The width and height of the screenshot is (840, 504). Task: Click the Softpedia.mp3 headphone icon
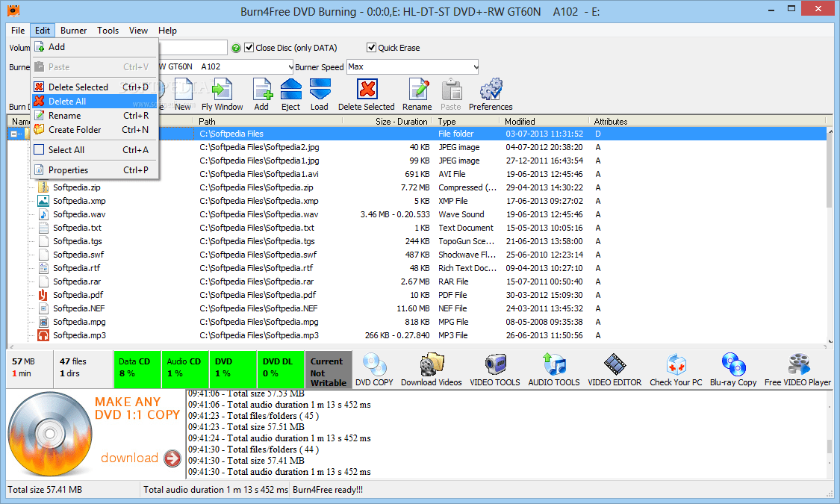click(x=43, y=335)
